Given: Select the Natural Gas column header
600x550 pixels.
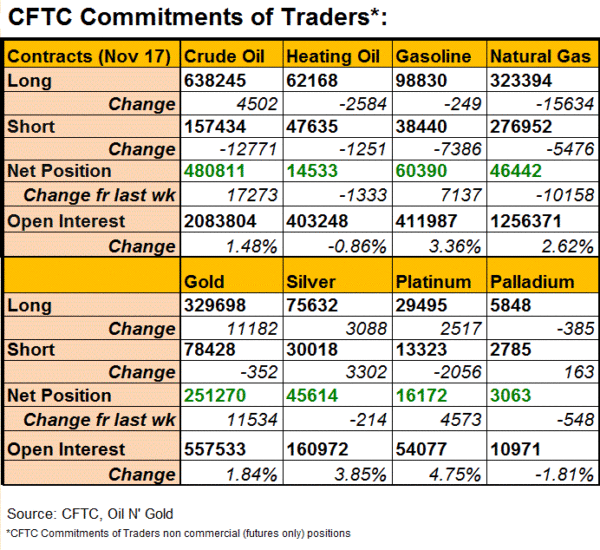Looking at the screenshot, I should point(538,58).
